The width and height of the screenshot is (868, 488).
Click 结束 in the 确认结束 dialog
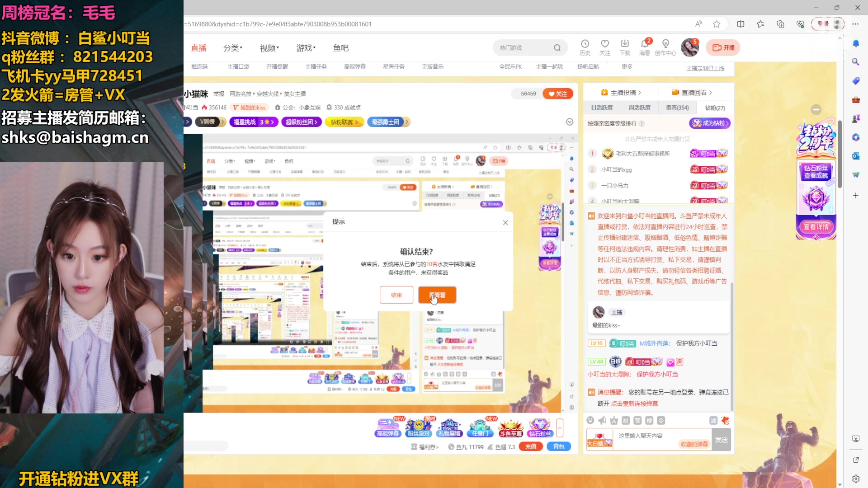(396, 295)
